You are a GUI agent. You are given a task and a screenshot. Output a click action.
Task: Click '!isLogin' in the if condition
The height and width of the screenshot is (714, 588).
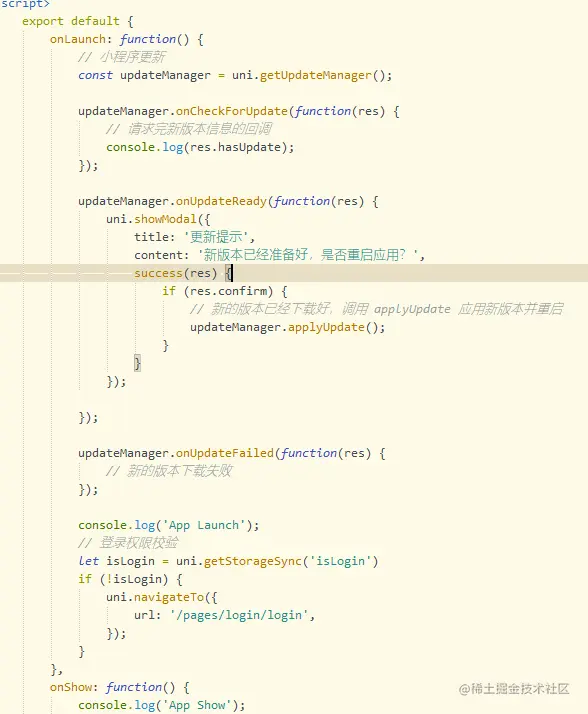[x=134, y=579]
